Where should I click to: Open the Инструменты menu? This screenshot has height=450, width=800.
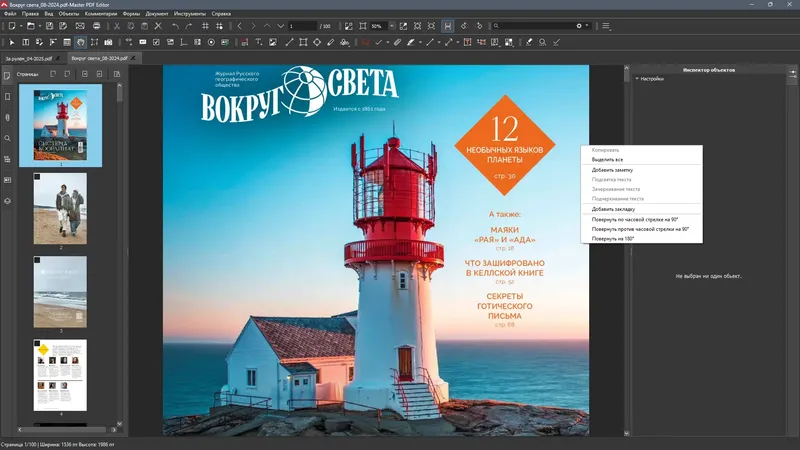pyautogui.click(x=189, y=14)
